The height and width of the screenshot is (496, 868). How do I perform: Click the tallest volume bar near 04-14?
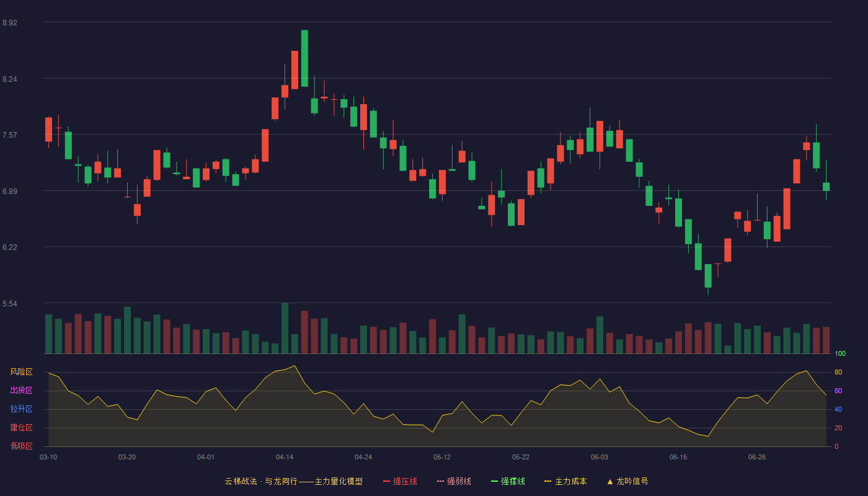285,328
